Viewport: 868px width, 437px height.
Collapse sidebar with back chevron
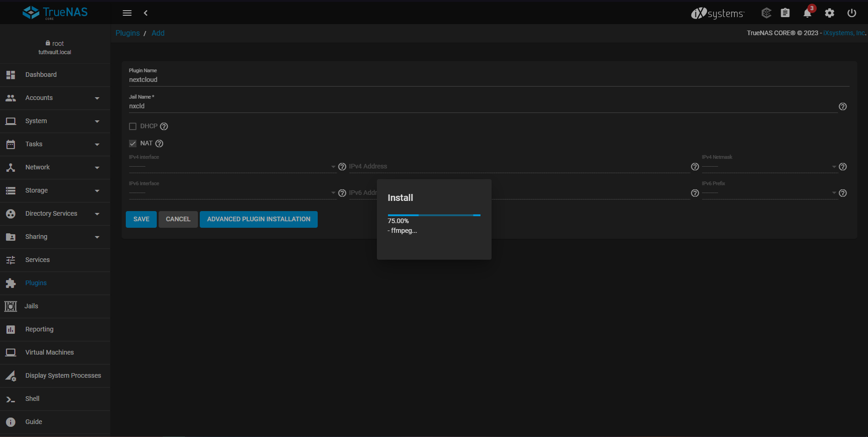(146, 13)
